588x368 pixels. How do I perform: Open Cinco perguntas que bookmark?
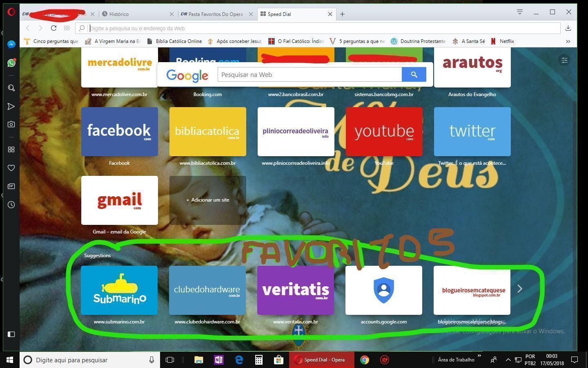(x=51, y=41)
